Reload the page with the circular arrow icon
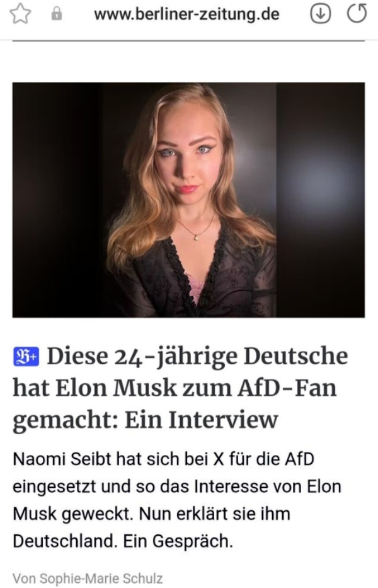Image resolution: width=378 pixels, height=588 pixels. (357, 14)
